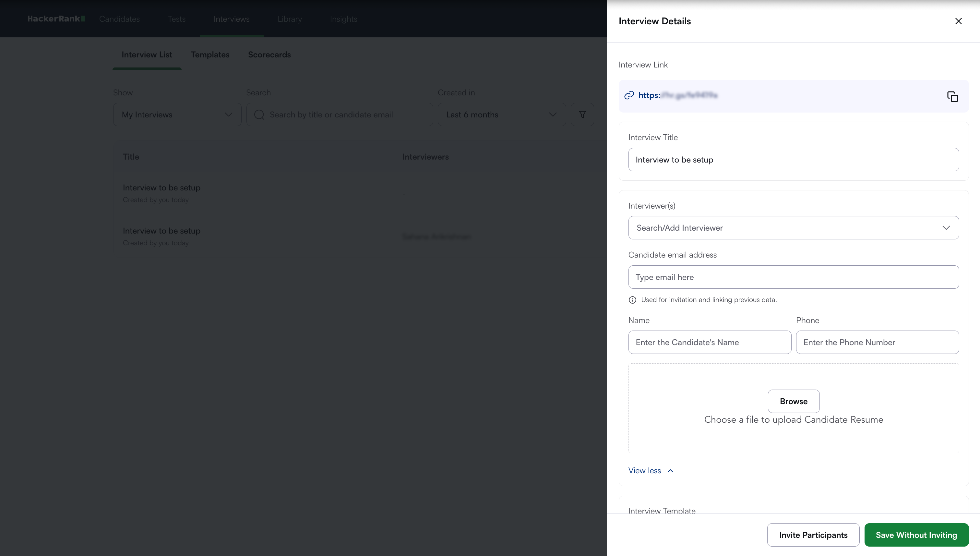The width and height of the screenshot is (980, 556).
Task: Click the search magnifier icon
Action: (x=259, y=115)
